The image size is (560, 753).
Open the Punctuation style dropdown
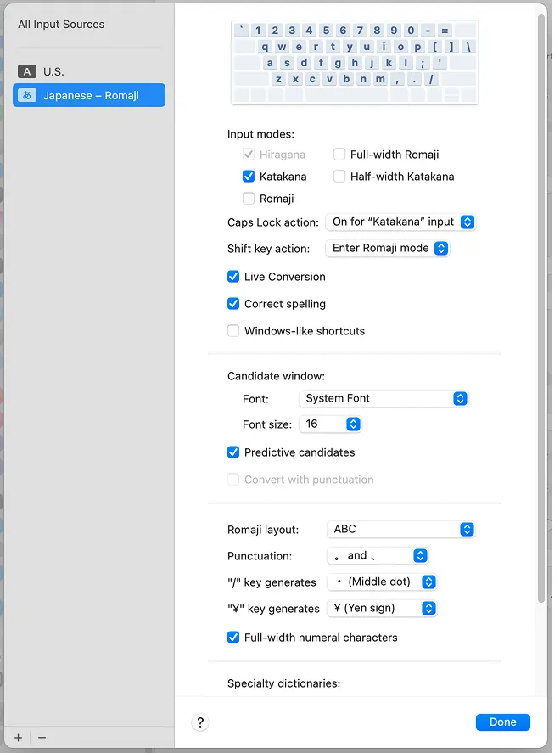point(378,556)
